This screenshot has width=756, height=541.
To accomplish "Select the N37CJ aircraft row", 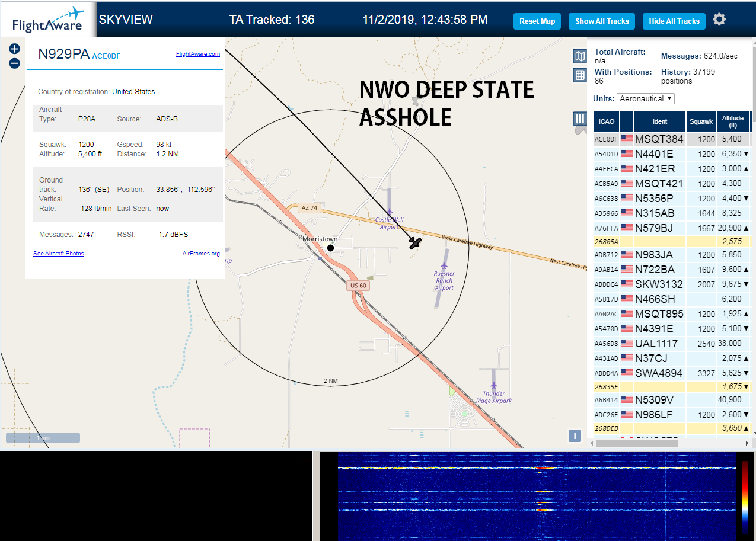I will pos(672,358).
